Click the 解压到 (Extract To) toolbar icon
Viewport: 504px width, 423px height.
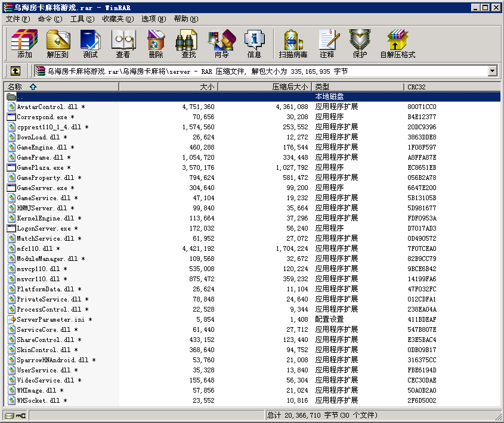(58, 44)
